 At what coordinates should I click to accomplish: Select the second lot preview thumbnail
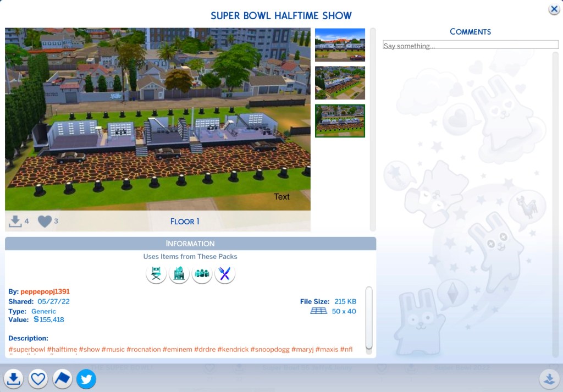(x=340, y=82)
